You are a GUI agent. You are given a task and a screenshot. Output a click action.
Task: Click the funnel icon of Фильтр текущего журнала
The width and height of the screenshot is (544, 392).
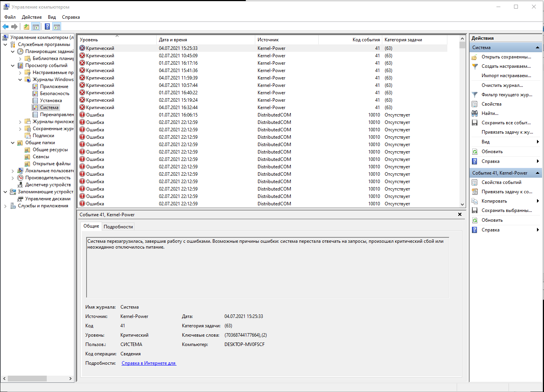(x=475, y=95)
